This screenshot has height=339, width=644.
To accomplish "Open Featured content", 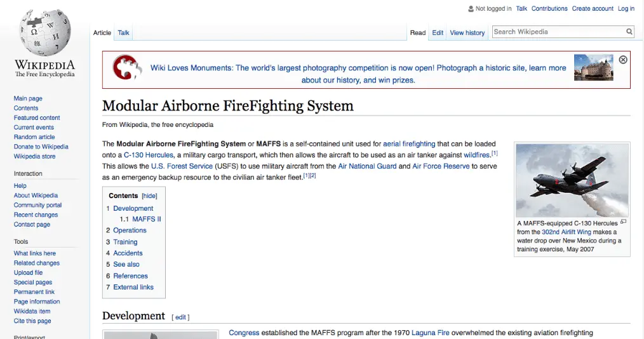I will click(37, 118).
